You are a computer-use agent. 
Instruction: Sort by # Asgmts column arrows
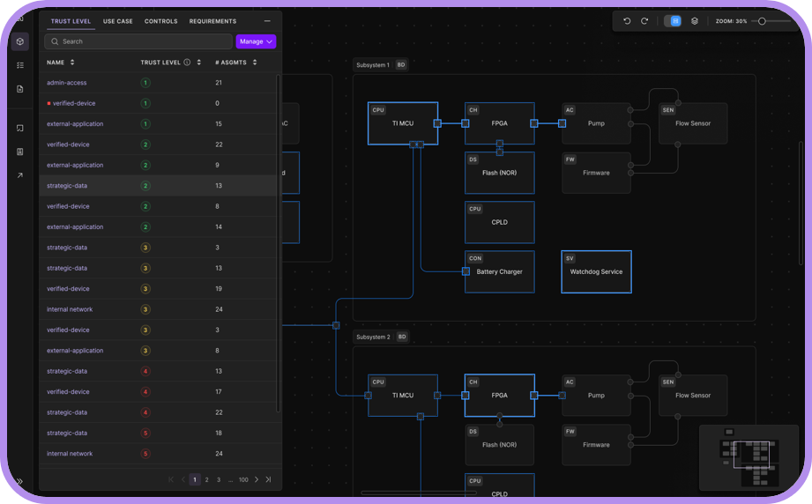pyautogui.click(x=255, y=62)
